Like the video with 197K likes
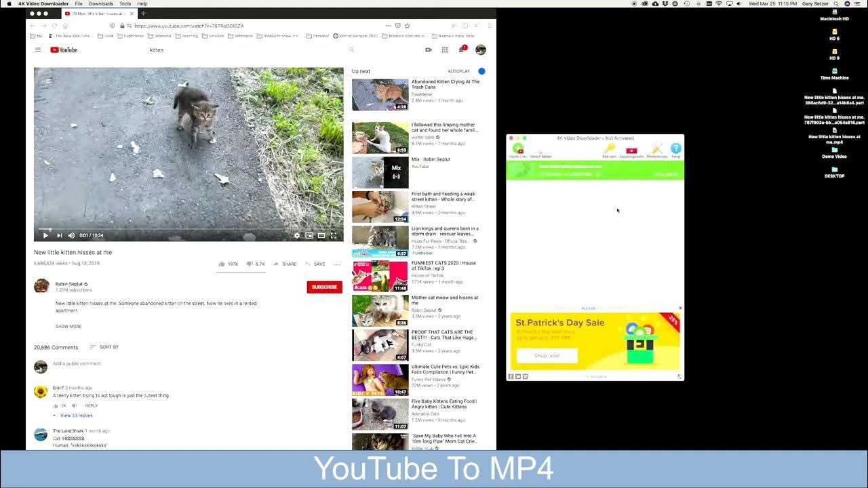 [229, 264]
